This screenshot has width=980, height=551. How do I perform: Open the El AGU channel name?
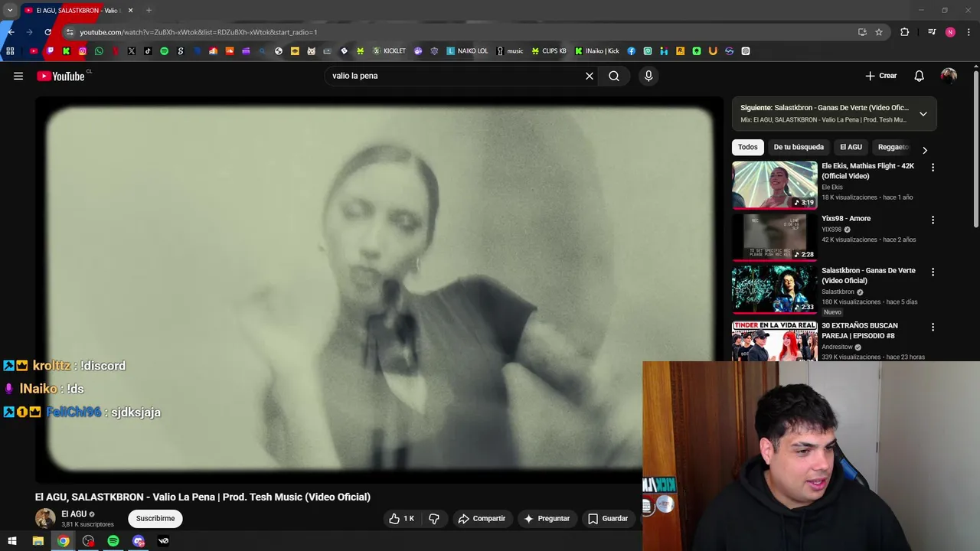tap(74, 514)
